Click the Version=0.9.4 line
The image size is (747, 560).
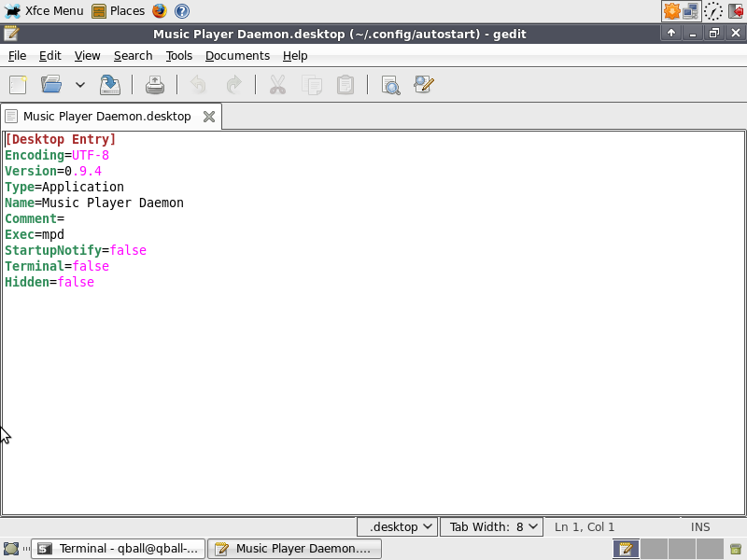click(53, 171)
